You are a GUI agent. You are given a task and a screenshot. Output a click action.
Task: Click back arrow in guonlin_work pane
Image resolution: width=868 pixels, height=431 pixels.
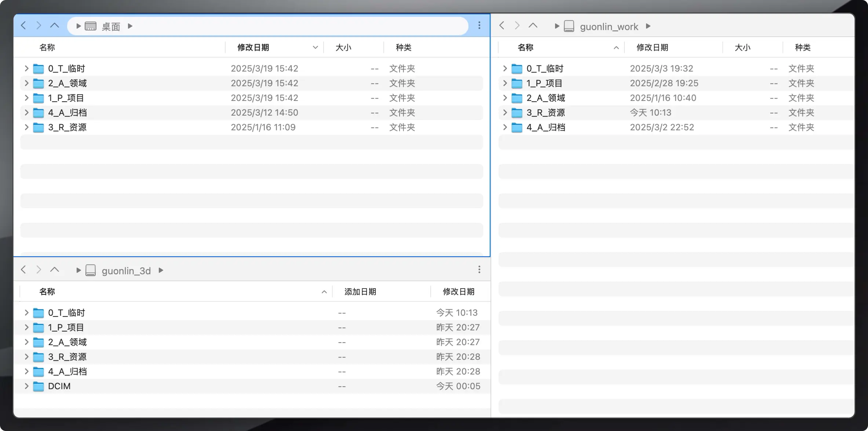[502, 26]
